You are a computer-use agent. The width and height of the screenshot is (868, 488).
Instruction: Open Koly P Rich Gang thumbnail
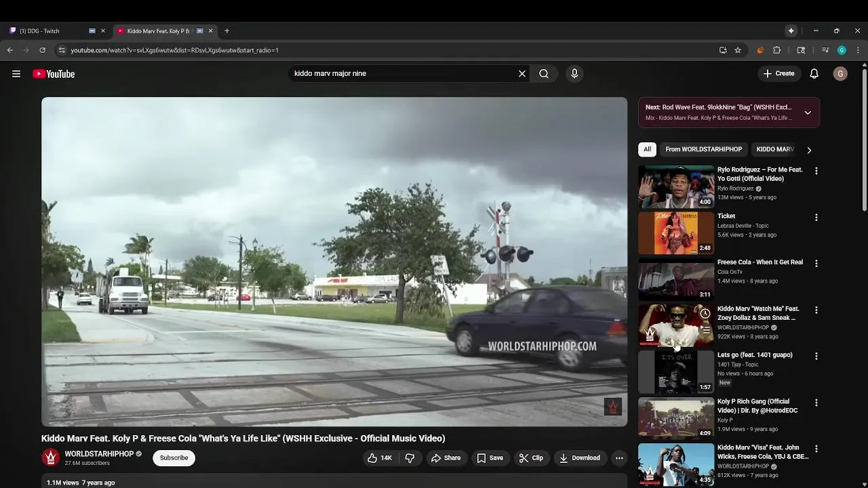[x=676, y=418]
